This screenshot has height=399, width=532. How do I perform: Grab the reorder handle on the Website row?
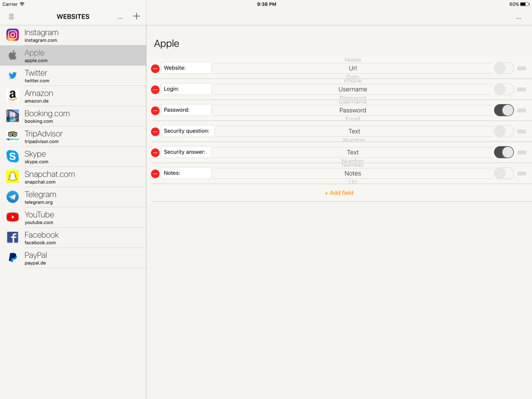click(521, 68)
